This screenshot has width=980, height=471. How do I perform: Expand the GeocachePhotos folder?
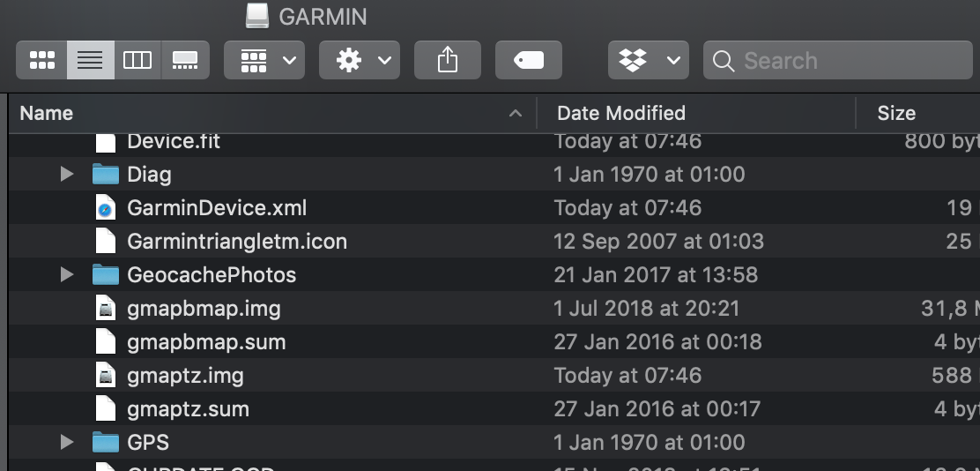coord(67,274)
